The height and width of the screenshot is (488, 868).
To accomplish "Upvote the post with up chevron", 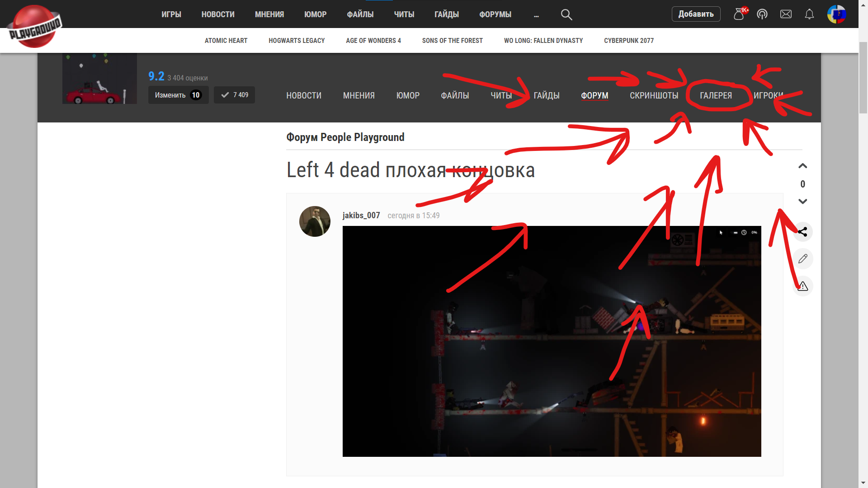I will (802, 166).
